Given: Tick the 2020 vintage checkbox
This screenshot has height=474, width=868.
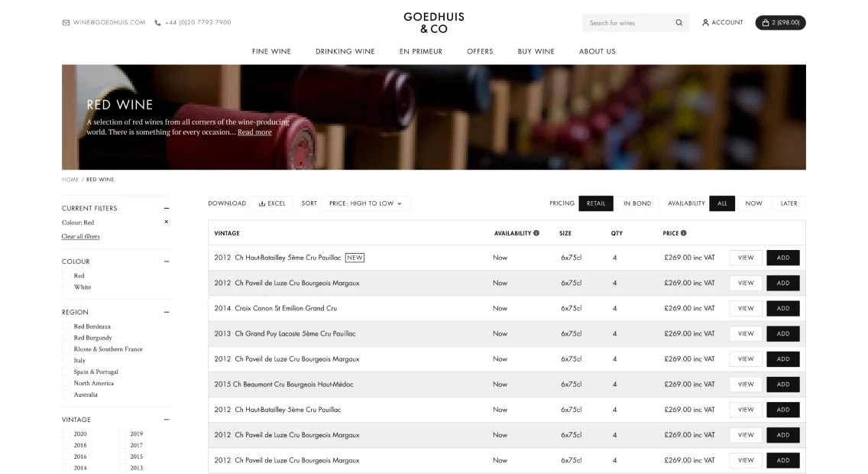Looking at the screenshot, I should tap(66, 434).
